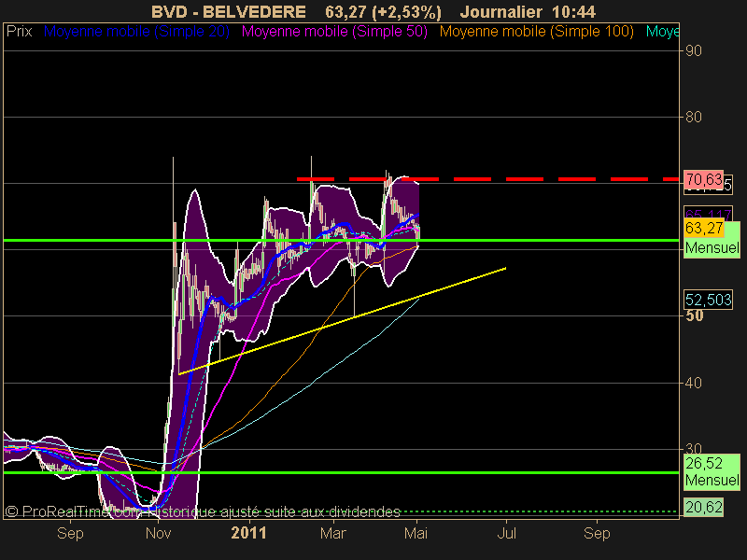Click the bold 2011 year label
The width and height of the screenshot is (747, 560).
point(248,533)
